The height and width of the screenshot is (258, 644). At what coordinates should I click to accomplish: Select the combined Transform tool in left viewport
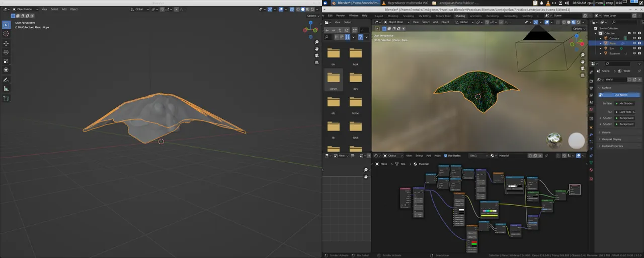[x=6, y=70]
